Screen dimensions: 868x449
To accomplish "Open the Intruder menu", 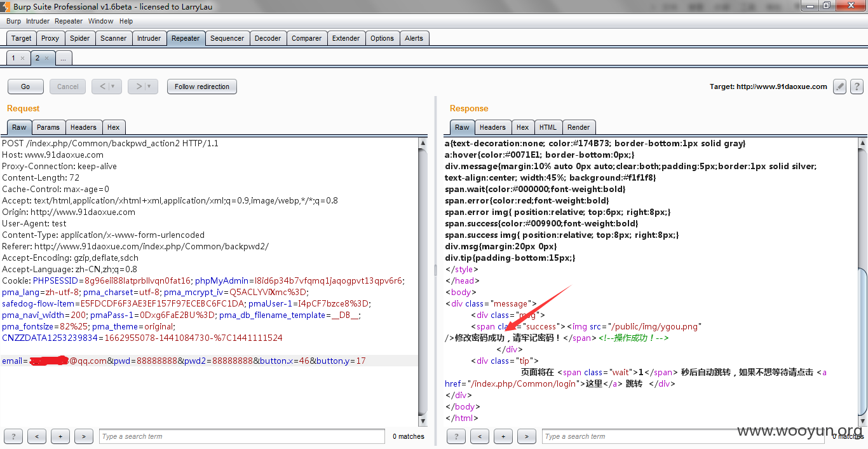I will tap(37, 21).
